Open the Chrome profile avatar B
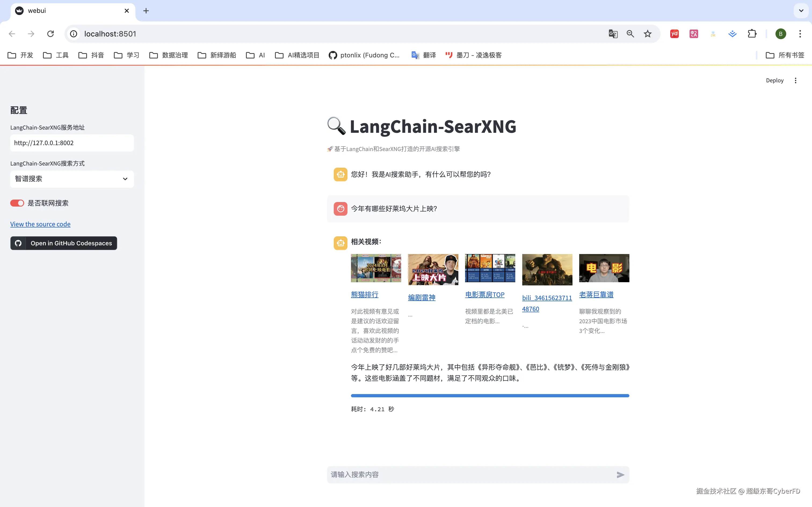This screenshot has height=507, width=812. pyautogui.click(x=781, y=34)
